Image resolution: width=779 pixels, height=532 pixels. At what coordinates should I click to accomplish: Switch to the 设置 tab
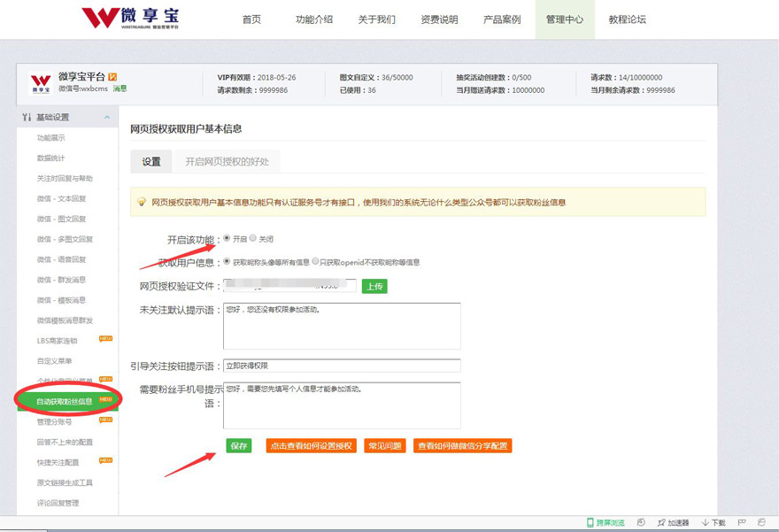(x=151, y=161)
